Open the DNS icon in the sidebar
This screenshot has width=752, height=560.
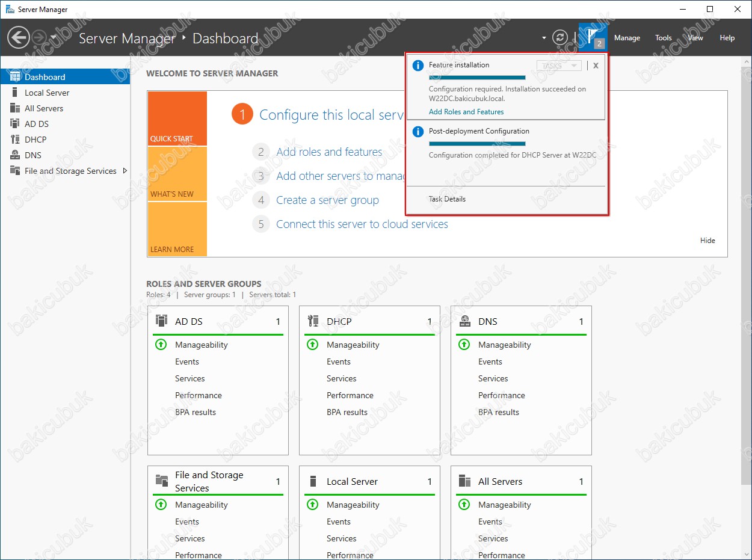(15, 155)
